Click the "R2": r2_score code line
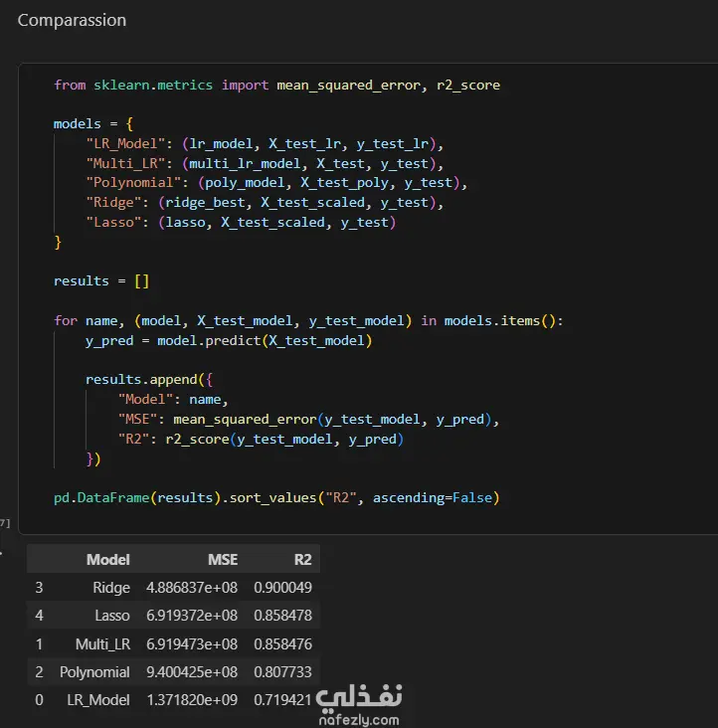 pyautogui.click(x=261, y=440)
